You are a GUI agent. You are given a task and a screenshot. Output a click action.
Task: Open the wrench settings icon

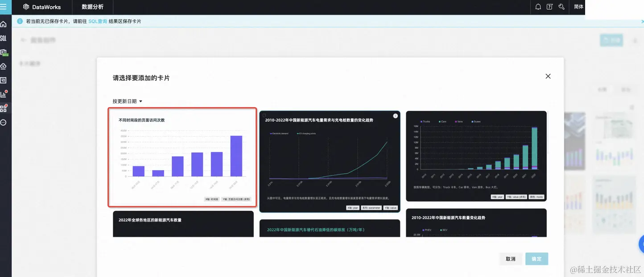click(561, 7)
